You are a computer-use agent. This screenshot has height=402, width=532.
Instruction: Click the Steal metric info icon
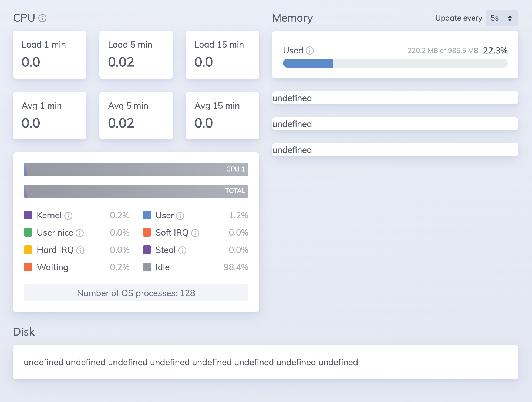pos(182,250)
